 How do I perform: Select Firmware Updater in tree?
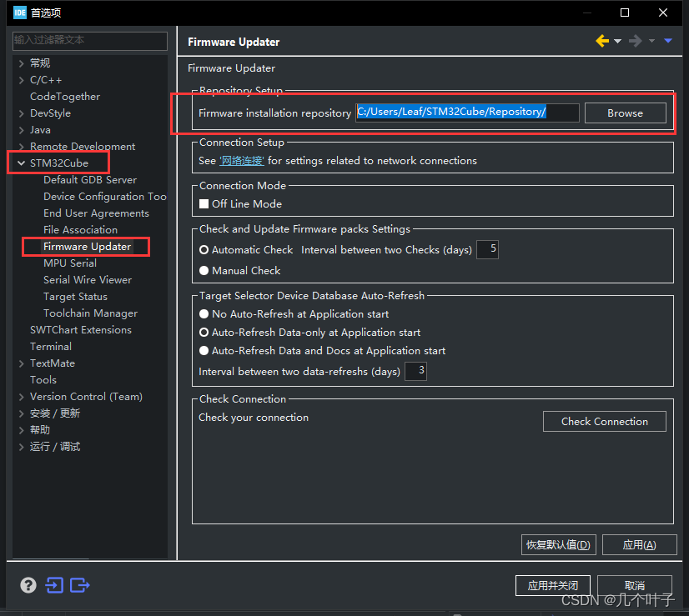click(x=87, y=246)
